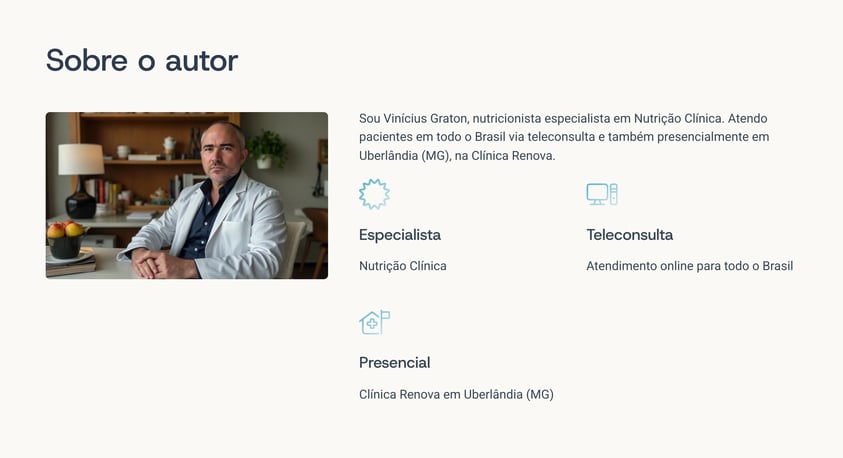The image size is (843, 458).
Task: Click the bio paragraph's first line
Action: tap(563, 118)
